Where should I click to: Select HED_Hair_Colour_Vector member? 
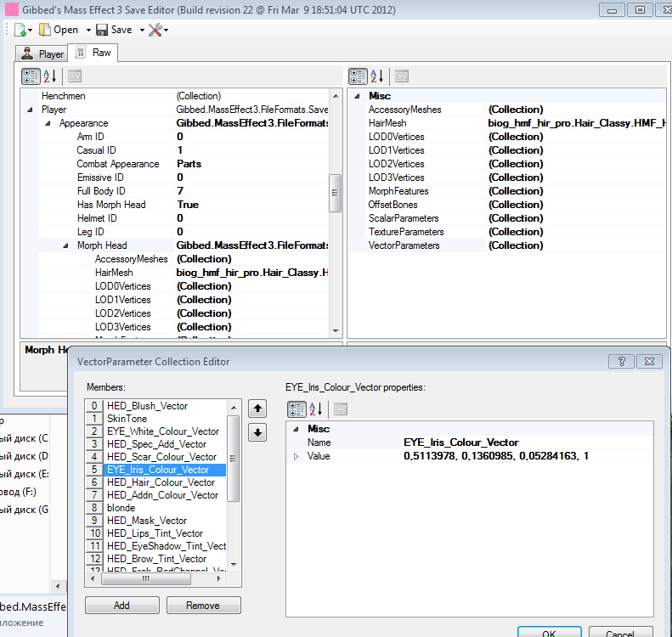[156, 482]
